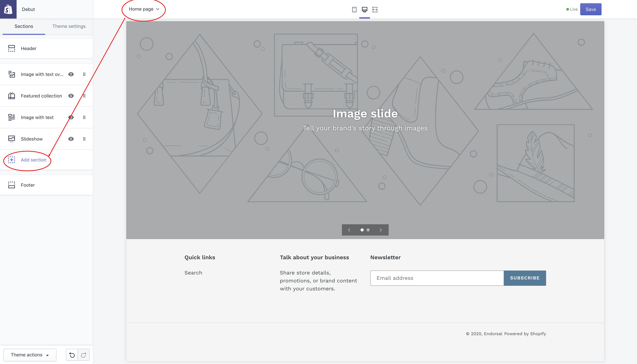Click the redo icon
This screenshot has height=364, width=637.
tap(84, 355)
